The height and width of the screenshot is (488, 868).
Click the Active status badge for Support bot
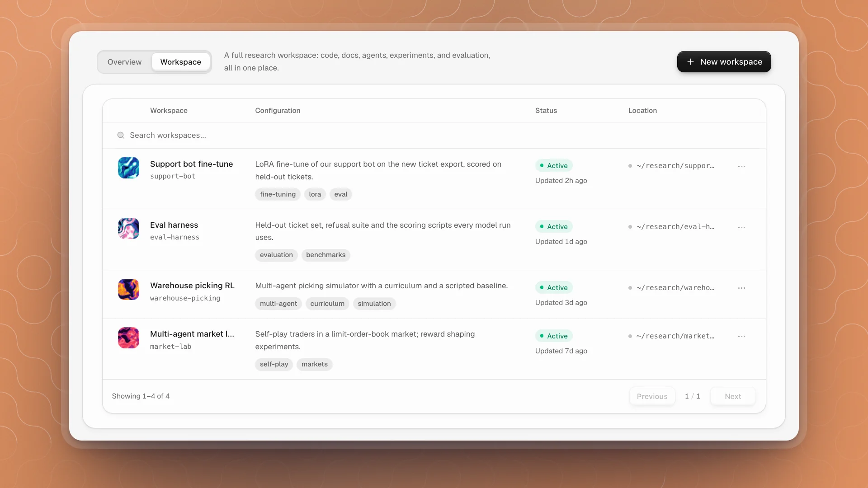(x=554, y=166)
